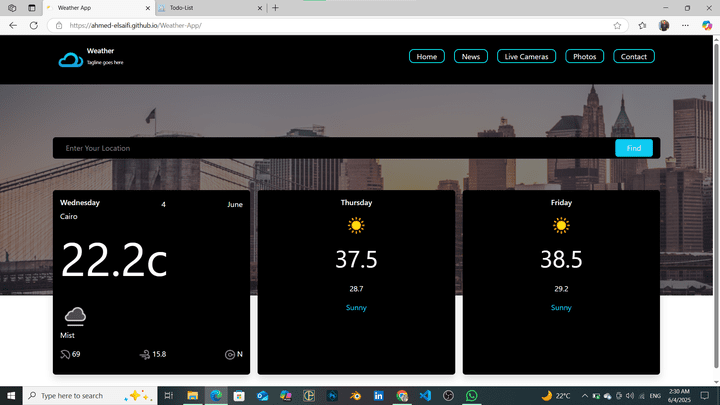Open Blender from the taskbar
This screenshot has height=405, width=720.
tap(355, 395)
